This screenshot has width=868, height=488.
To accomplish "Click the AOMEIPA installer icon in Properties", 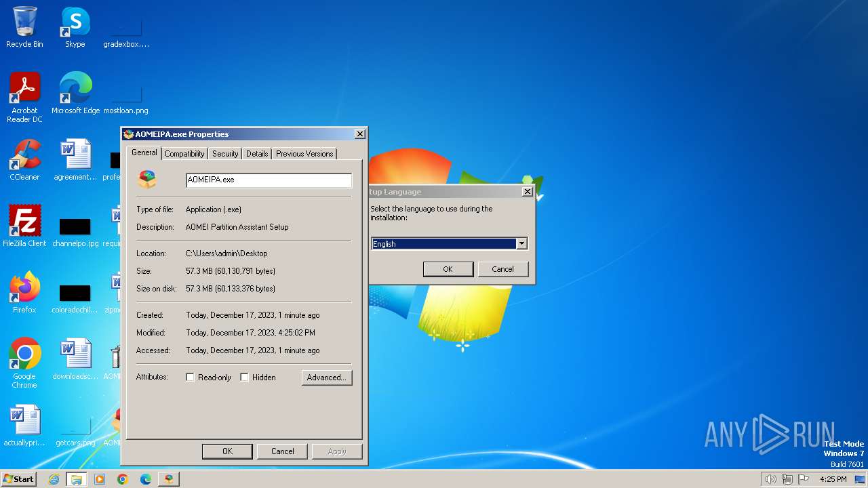I will click(x=147, y=179).
